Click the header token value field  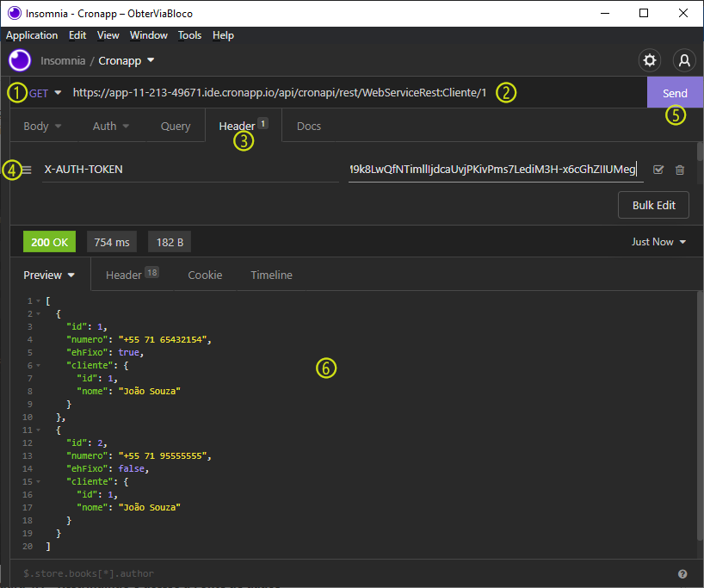[x=496, y=170]
